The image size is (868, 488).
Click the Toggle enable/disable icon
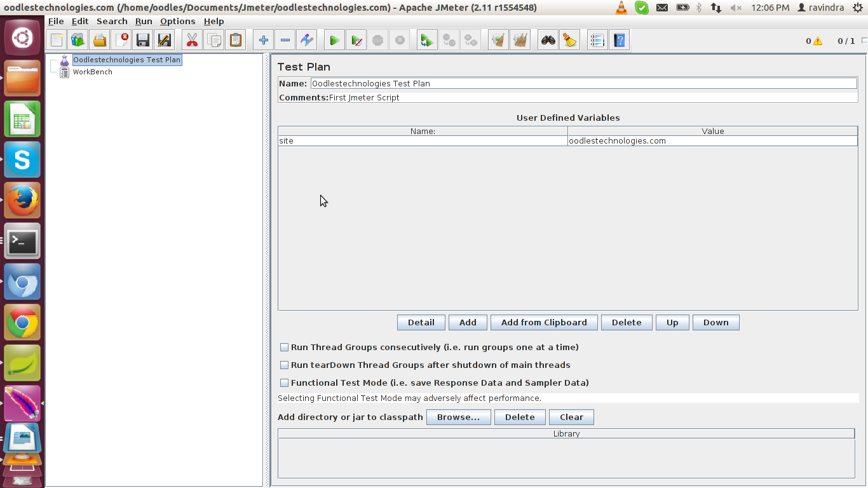tap(307, 41)
